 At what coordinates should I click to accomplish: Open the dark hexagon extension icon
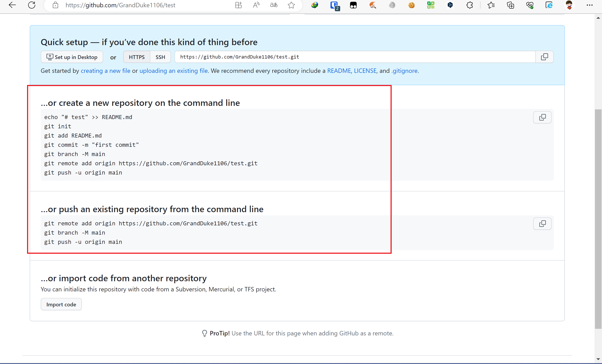(450, 5)
